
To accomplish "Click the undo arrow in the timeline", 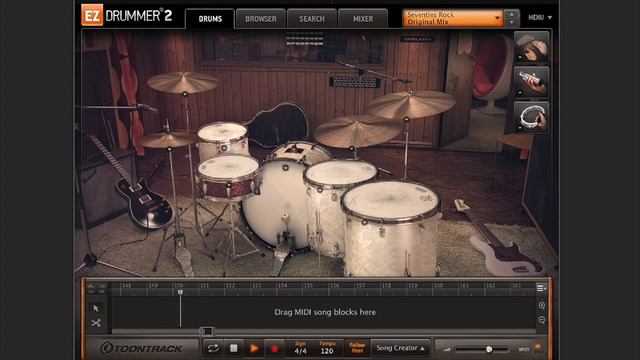I will (x=91, y=289).
